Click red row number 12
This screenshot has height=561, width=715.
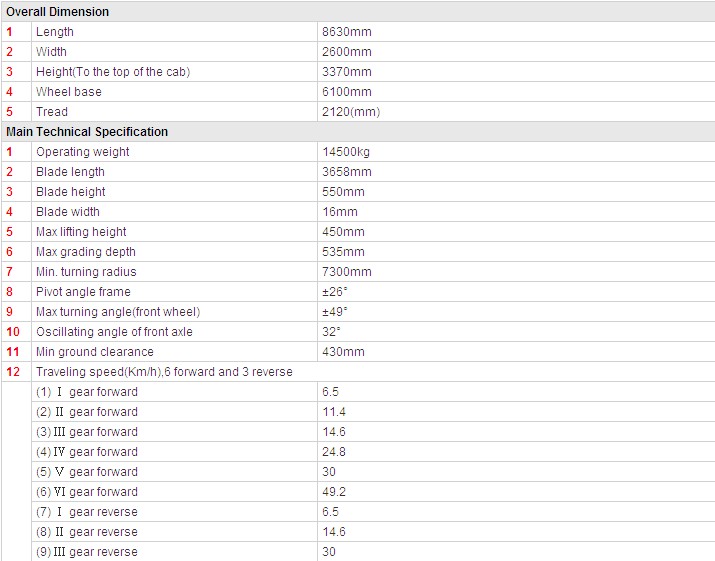[x=13, y=372]
